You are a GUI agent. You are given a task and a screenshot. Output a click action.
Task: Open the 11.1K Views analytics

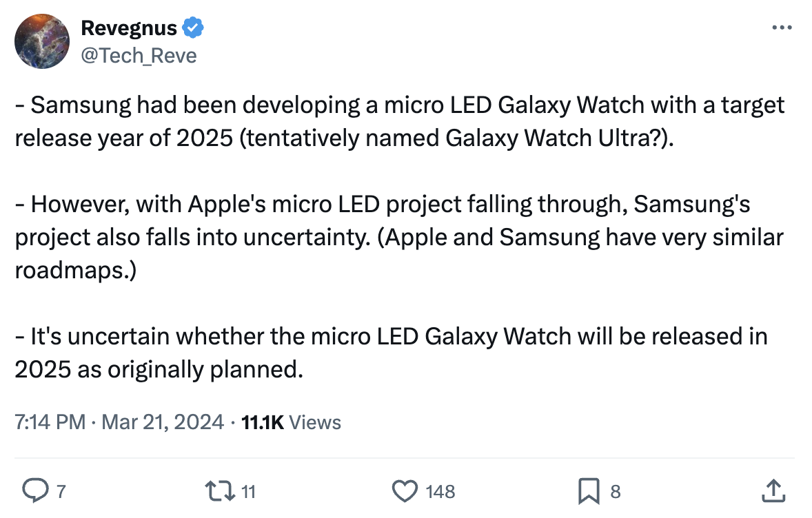pos(291,422)
